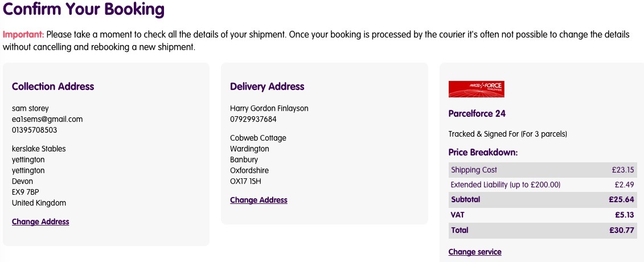Select recipient name Harry Gordon Finlayson
This screenshot has width=644, height=262.
(269, 108)
